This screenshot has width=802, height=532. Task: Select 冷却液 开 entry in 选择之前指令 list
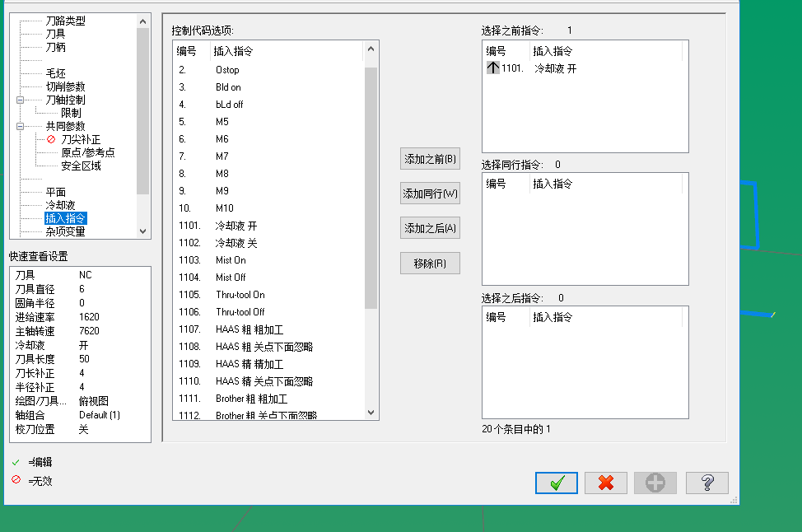tap(555, 68)
